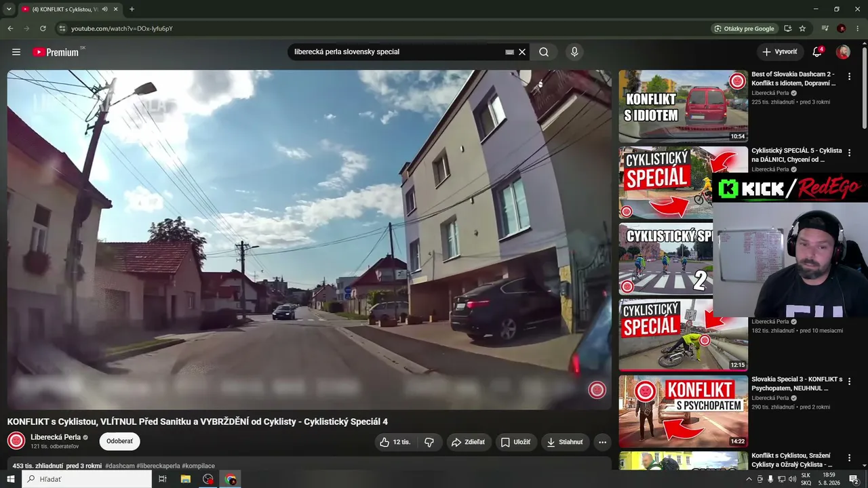Open the on-screen keyboard in search box
Image resolution: width=868 pixels, height=488 pixels.
click(x=509, y=52)
